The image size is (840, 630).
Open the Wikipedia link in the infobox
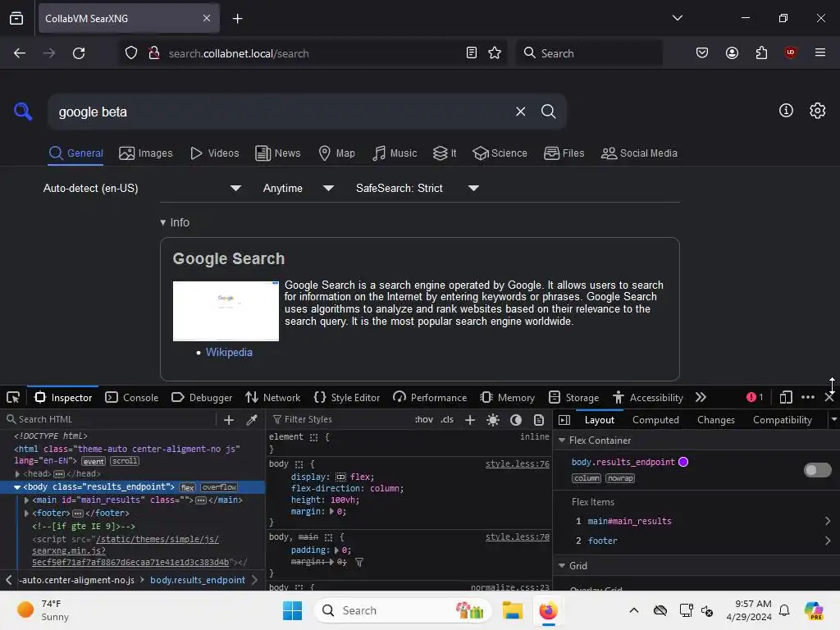(x=229, y=353)
